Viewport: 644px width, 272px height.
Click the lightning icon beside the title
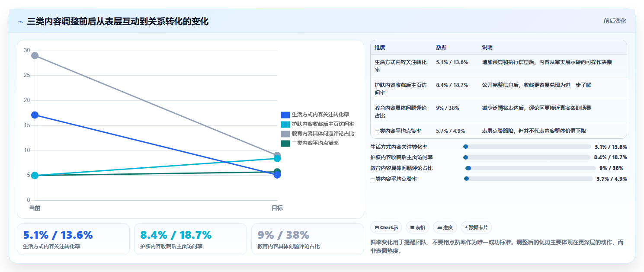coord(20,21)
